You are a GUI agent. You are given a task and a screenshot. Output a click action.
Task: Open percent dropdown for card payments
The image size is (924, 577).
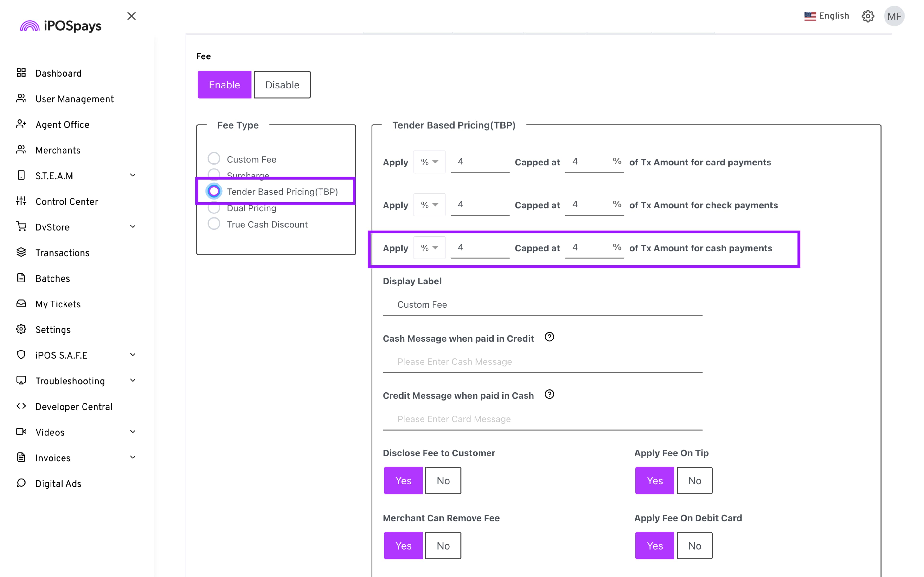[x=429, y=162]
